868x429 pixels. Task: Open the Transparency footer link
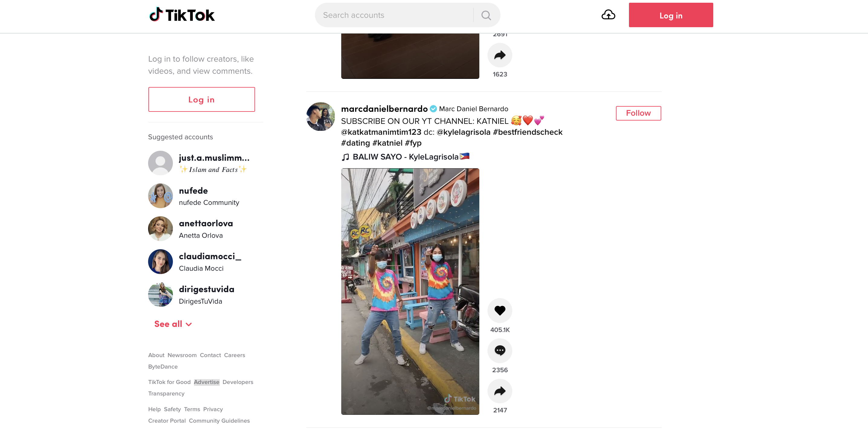tap(167, 394)
